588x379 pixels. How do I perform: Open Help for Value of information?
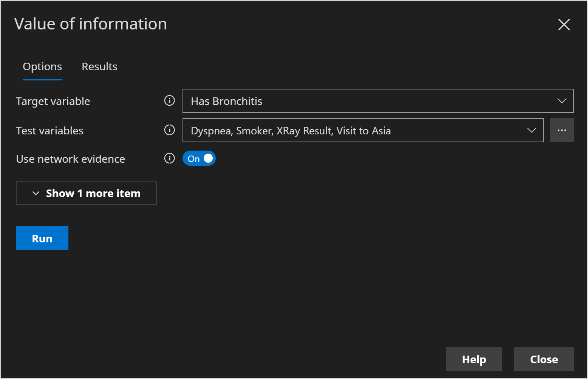(474, 359)
